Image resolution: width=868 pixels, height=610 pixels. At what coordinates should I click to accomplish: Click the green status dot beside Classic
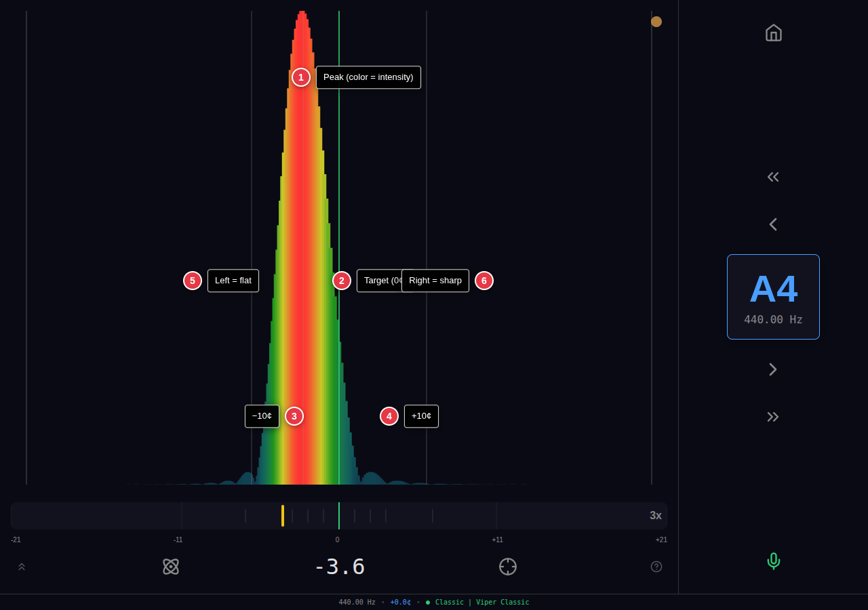pyautogui.click(x=427, y=602)
